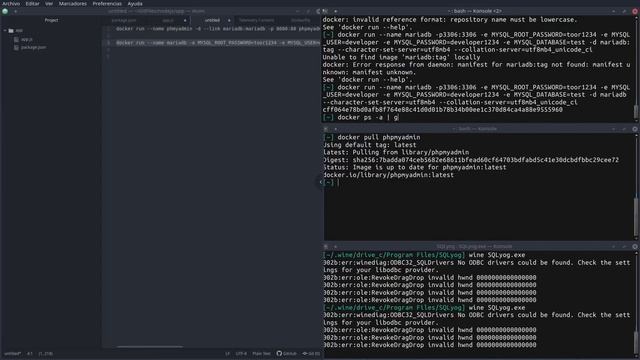Open the Ayuda menu
This screenshot has height=360, width=640.
coord(135,3)
